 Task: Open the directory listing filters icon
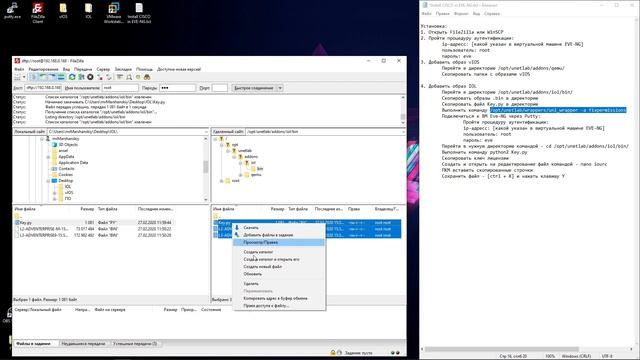click(120, 77)
